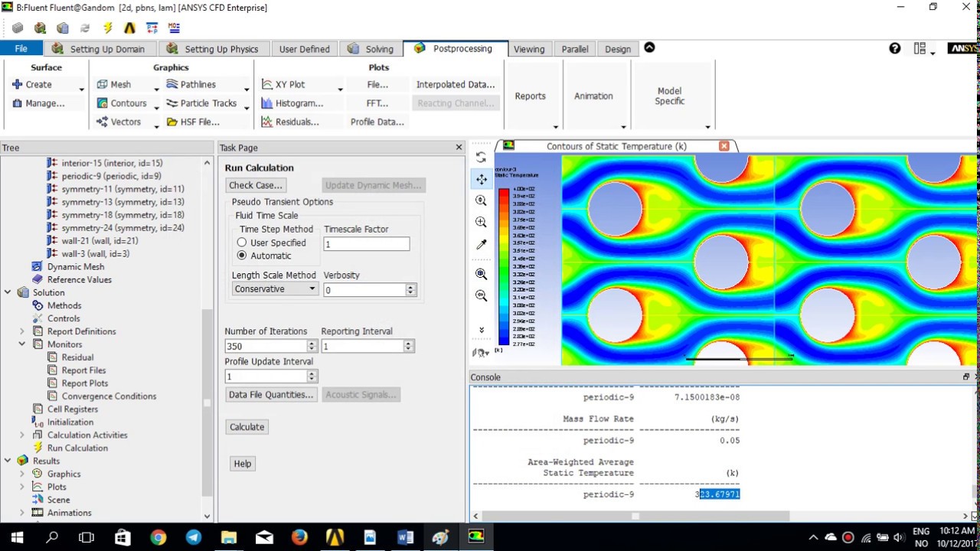Viewport: 980px width, 551px height.
Task: Select Run Calculation in the tree
Action: (77, 448)
